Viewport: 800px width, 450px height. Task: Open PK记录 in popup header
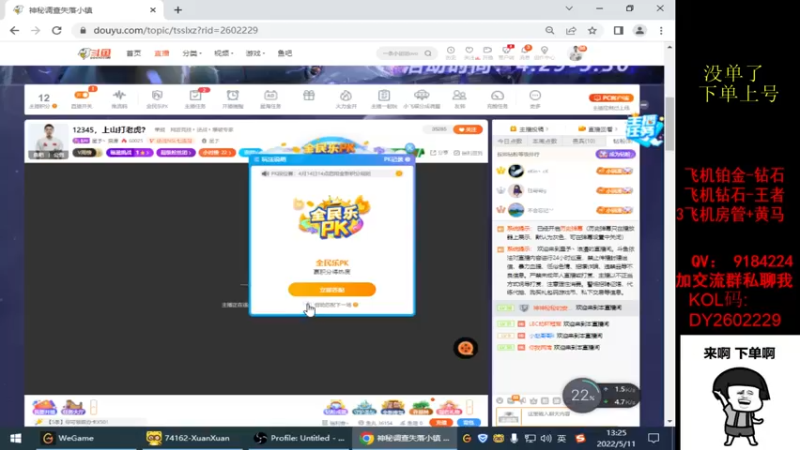click(x=396, y=159)
